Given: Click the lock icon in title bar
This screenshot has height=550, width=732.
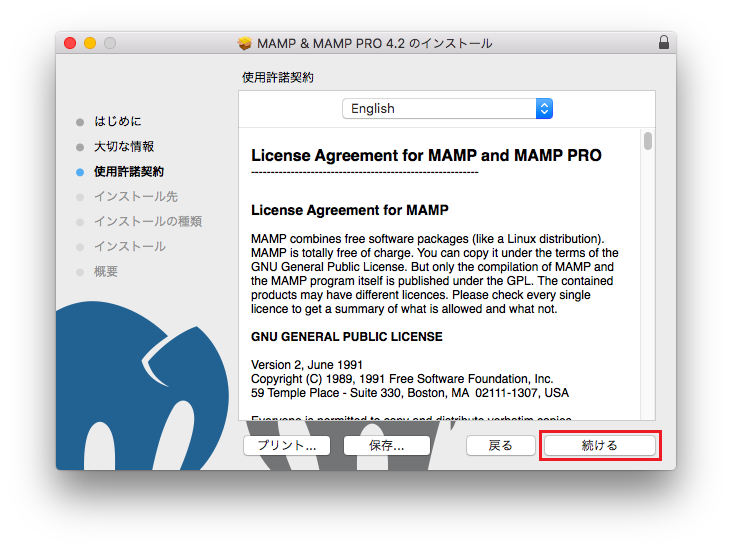Looking at the screenshot, I should [663, 42].
